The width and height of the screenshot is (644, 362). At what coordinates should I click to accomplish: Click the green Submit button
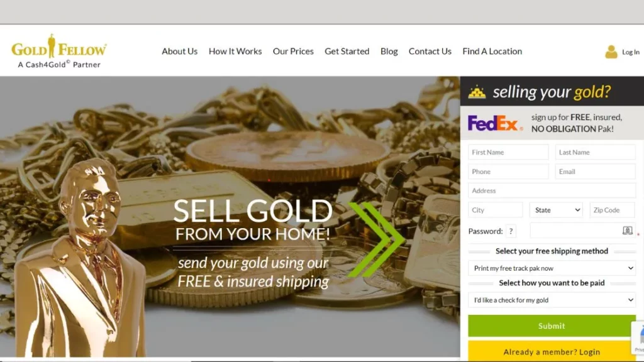click(552, 326)
